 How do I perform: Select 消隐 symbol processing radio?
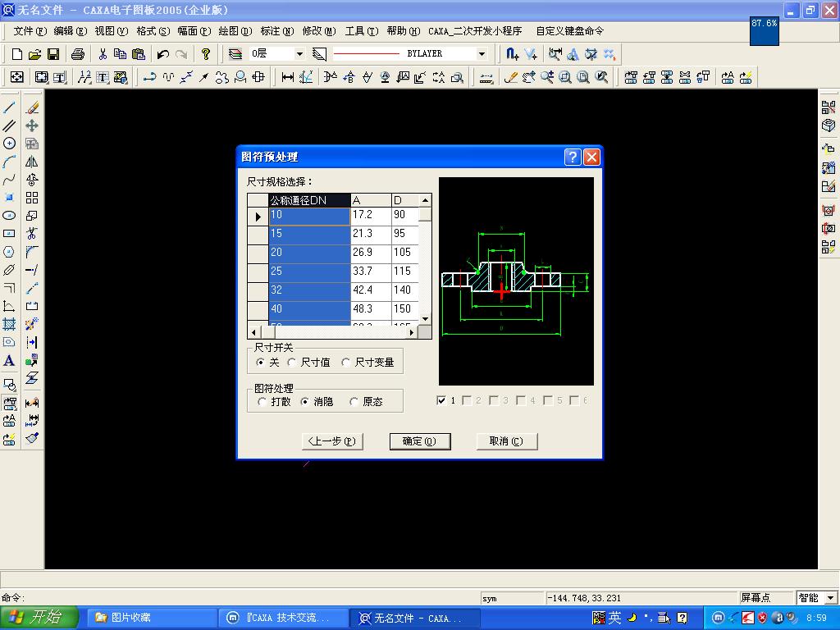[x=305, y=402]
